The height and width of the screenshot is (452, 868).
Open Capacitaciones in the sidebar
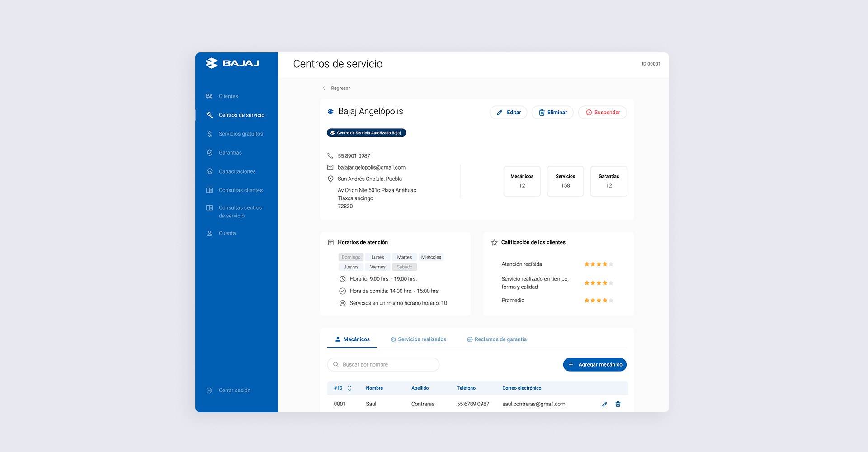(237, 172)
